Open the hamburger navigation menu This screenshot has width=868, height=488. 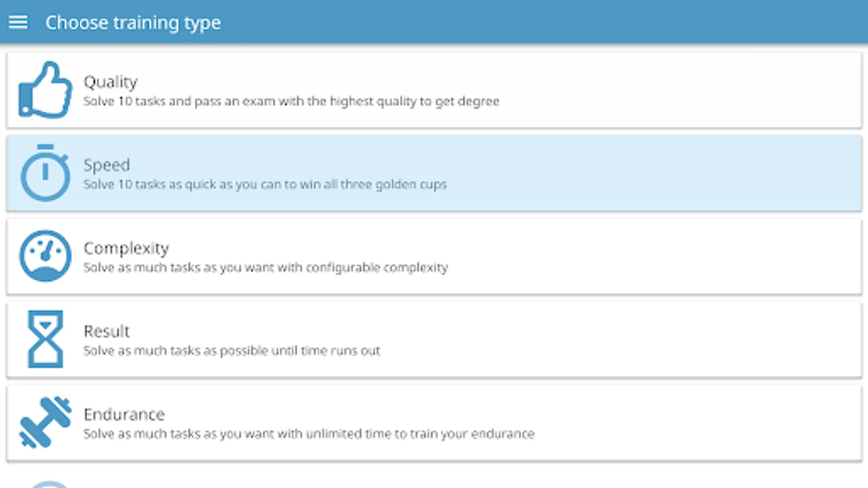coord(18,22)
